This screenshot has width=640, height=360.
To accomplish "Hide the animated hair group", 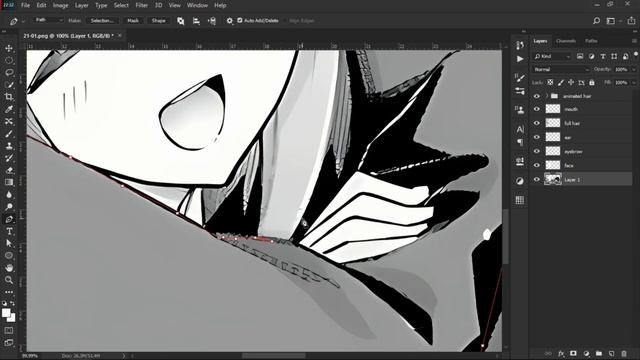I will 536,96.
